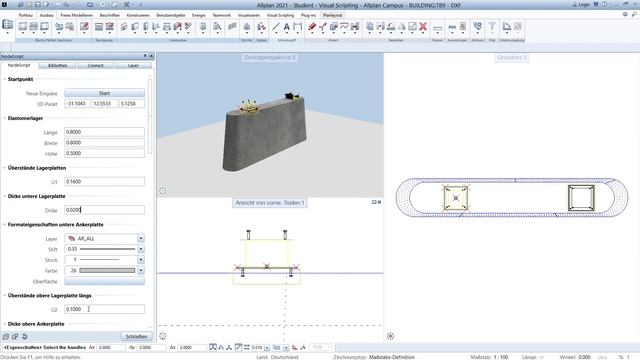
Task: Click the search magnifier icon at top right
Action: (634, 14)
